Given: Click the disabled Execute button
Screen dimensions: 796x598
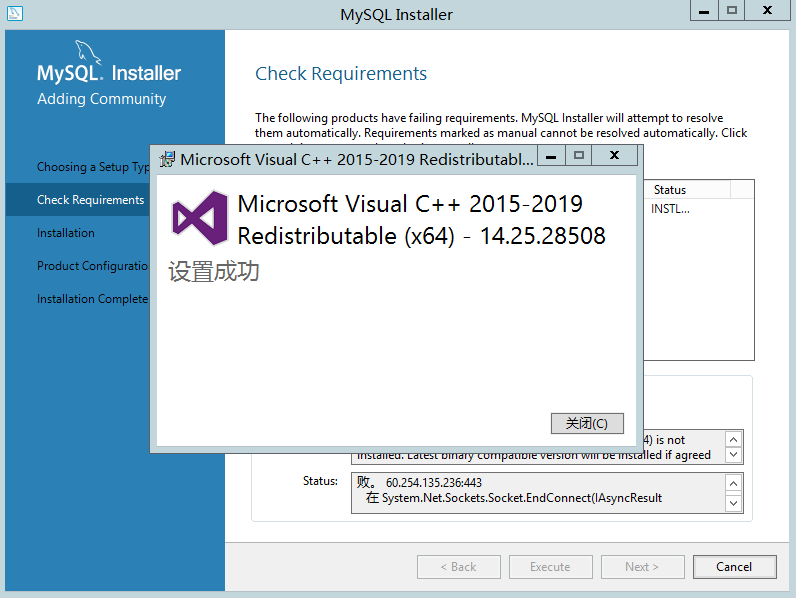Looking at the screenshot, I should click(550, 567).
